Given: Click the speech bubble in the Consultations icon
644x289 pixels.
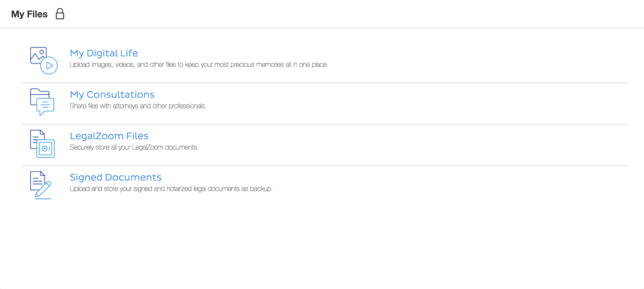Looking at the screenshot, I should click(x=45, y=106).
